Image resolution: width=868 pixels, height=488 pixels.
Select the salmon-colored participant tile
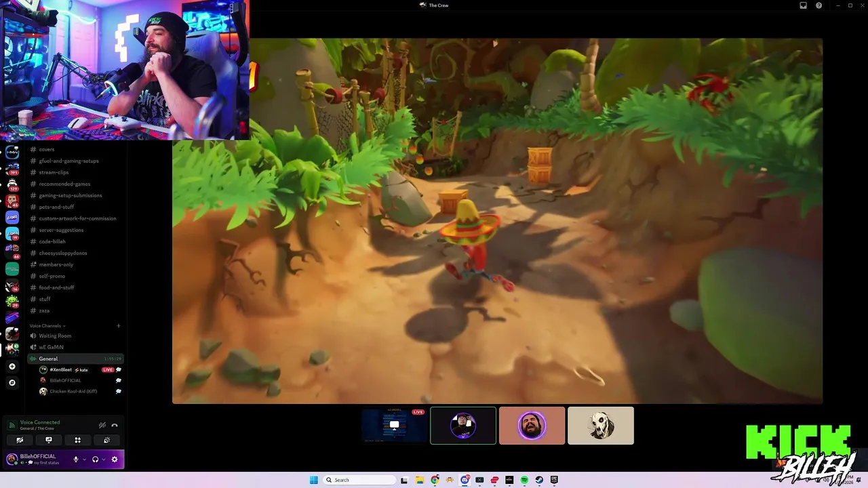(x=532, y=426)
